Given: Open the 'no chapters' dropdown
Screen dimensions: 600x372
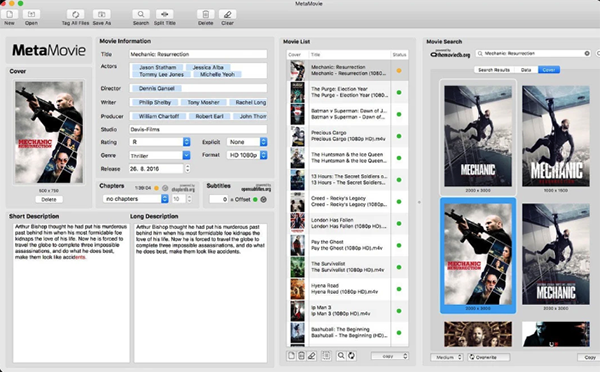Looking at the screenshot, I should coord(135,199).
